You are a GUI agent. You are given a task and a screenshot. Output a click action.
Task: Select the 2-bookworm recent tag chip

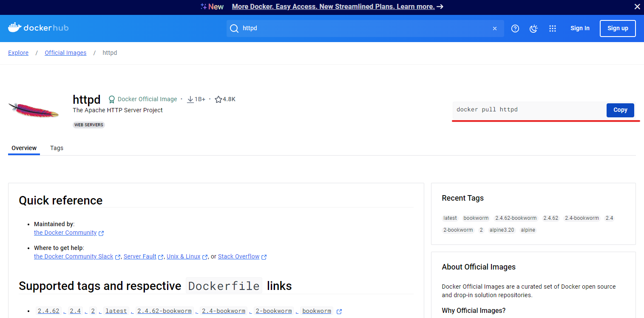pyautogui.click(x=458, y=230)
